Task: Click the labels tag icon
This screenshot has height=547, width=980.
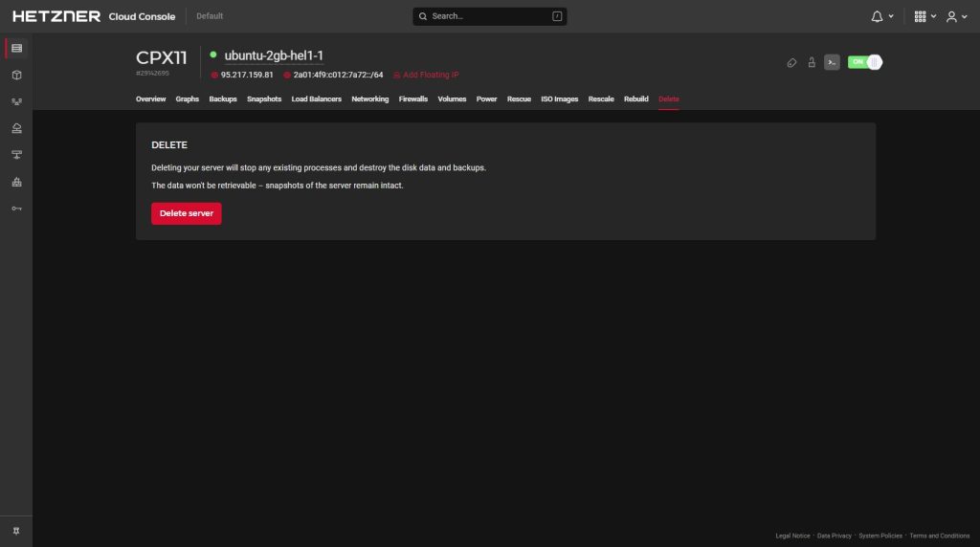Action: 791,62
